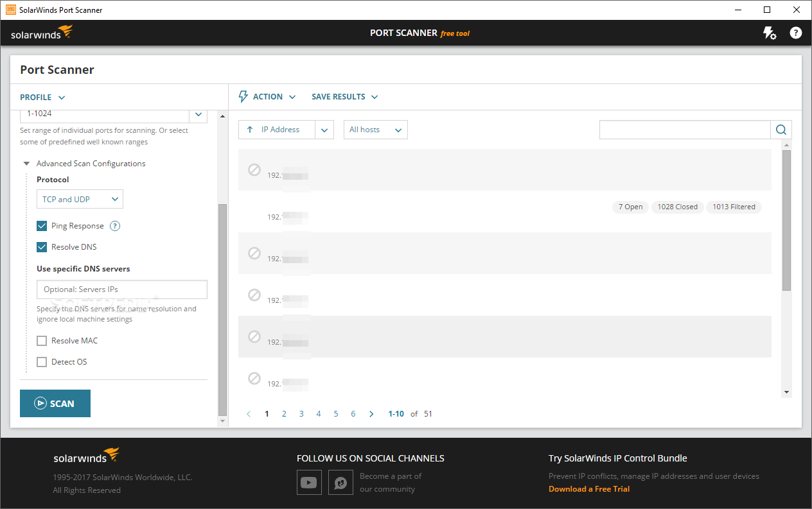Click the Port Scanner panel heading
This screenshot has height=509, width=812.
(57, 70)
